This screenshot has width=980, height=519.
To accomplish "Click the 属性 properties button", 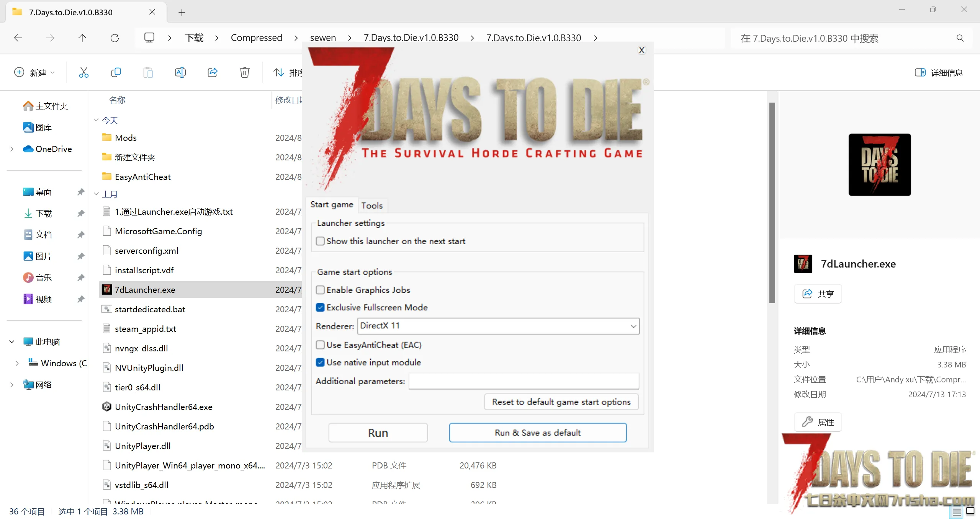I will [x=818, y=422].
